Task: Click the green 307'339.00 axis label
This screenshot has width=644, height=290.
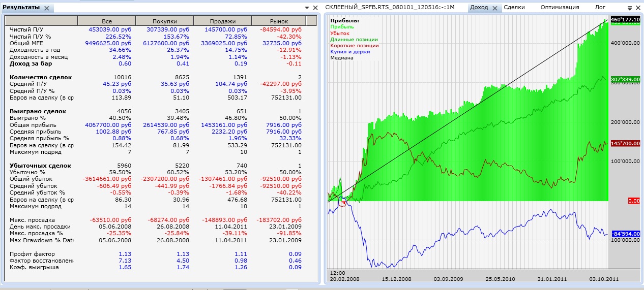Action: tap(625, 80)
